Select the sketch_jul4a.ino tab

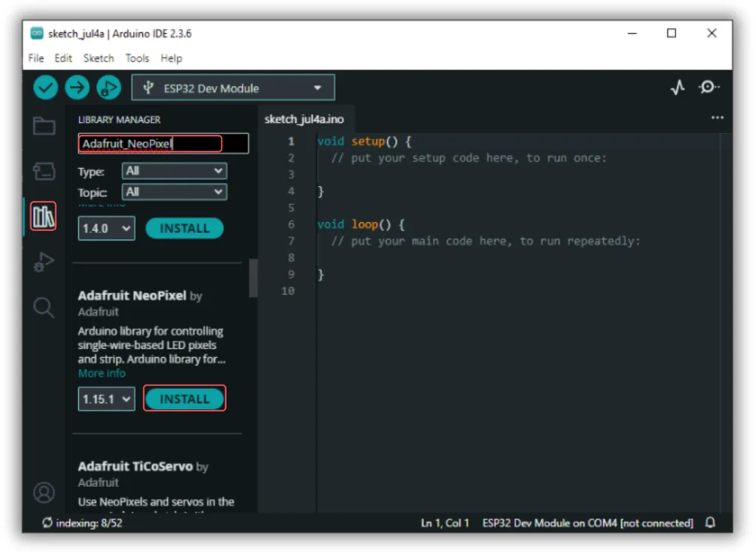point(304,119)
